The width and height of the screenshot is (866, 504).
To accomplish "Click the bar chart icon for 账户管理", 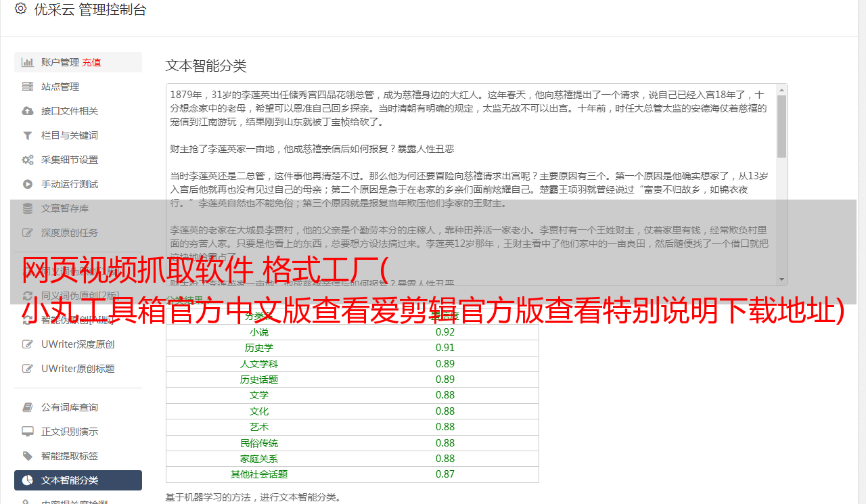I will point(28,62).
